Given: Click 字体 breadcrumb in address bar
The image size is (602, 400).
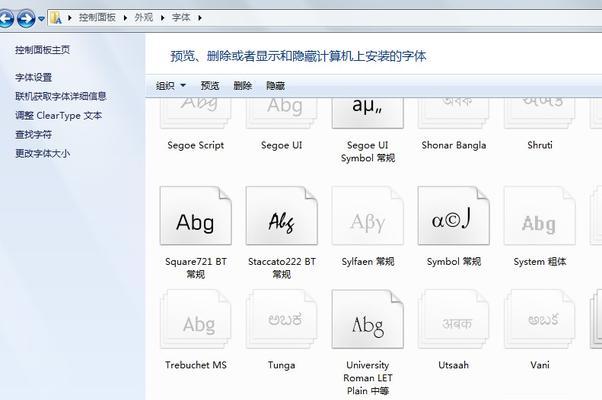Looking at the screenshot, I should click(x=181, y=18).
